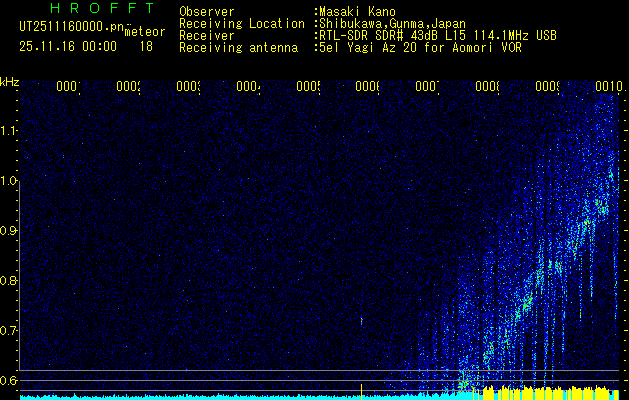Click the 0003 time marker
Viewport: 629px width, 400px height.
click(188, 86)
